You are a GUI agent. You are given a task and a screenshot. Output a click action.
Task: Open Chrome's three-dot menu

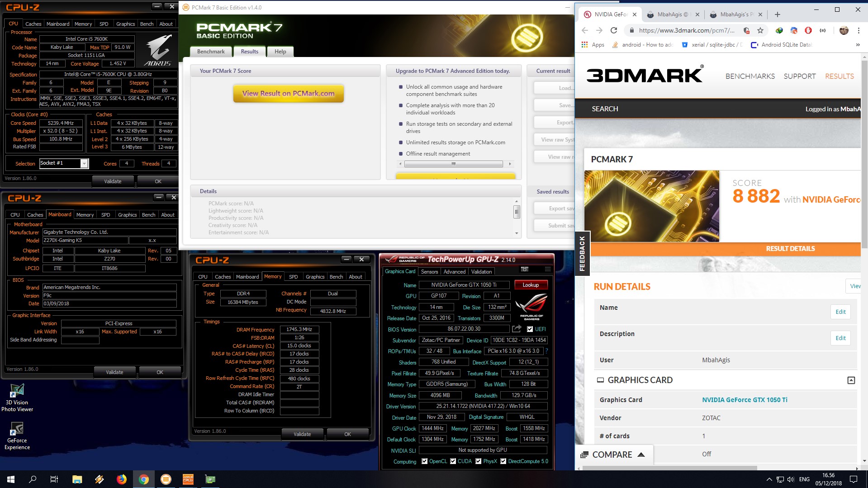859,30
